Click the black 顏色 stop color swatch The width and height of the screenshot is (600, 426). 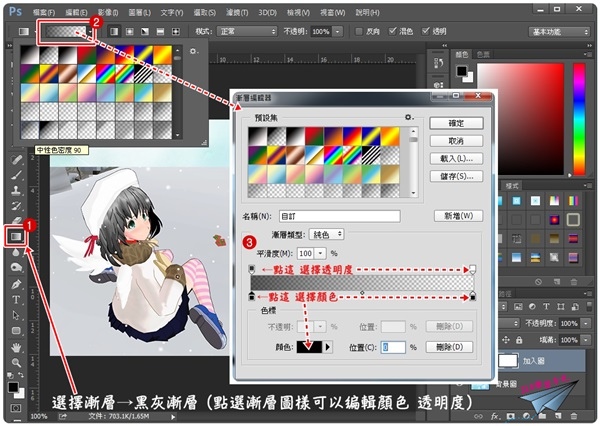point(309,347)
